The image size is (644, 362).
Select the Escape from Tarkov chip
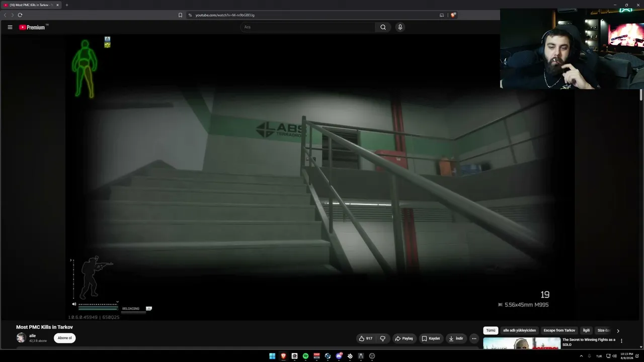coord(559,330)
